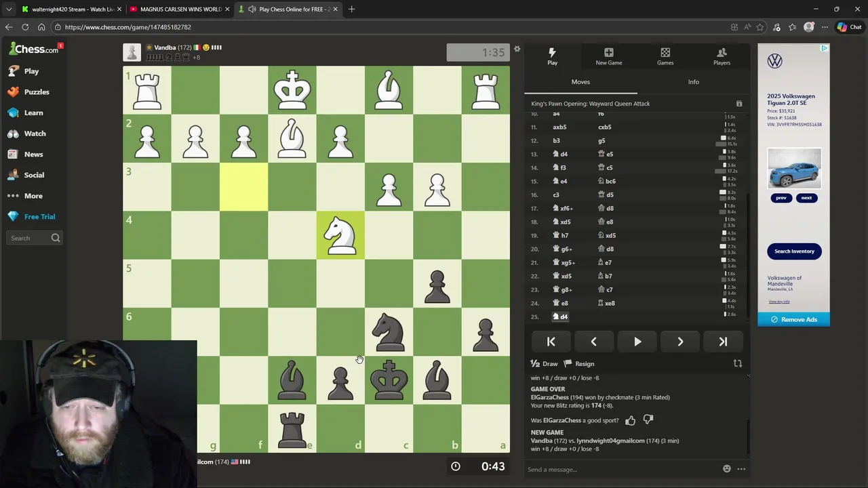Switch to MAGNUS CARLSEN WINS WORLD browser tab
Viewport: 868px width, 488px height.
click(180, 9)
